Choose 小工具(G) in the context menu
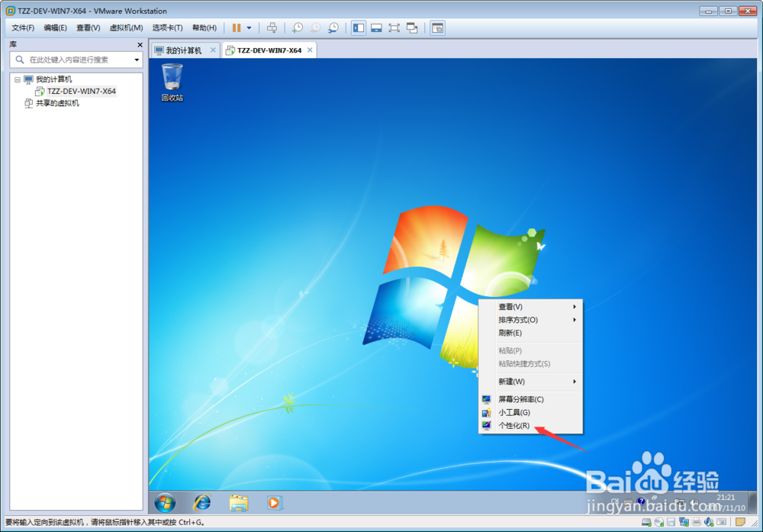763x532 pixels. point(531,412)
